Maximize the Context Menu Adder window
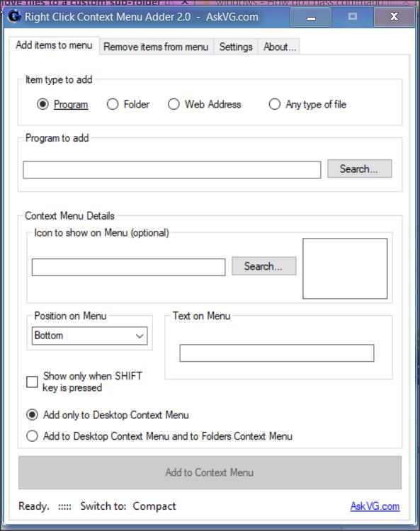The height and width of the screenshot is (531, 420). (x=353, y=17)
